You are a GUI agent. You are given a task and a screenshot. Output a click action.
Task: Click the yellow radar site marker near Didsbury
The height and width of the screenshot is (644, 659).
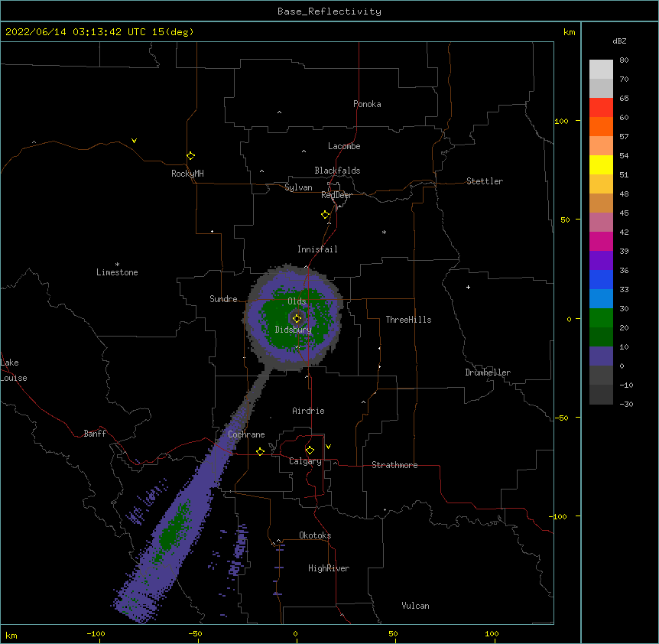[x=297, y=318]
